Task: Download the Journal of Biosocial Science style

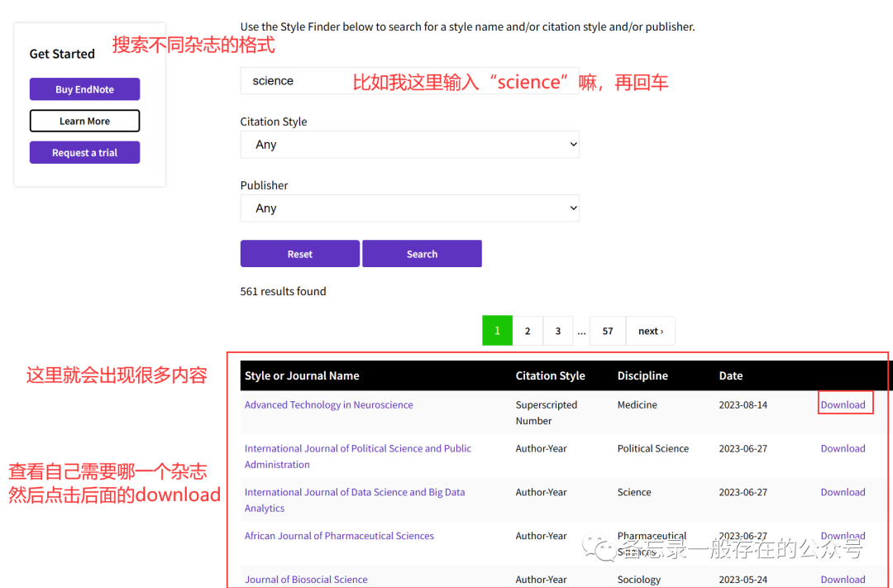Action: tap(843, 580)
